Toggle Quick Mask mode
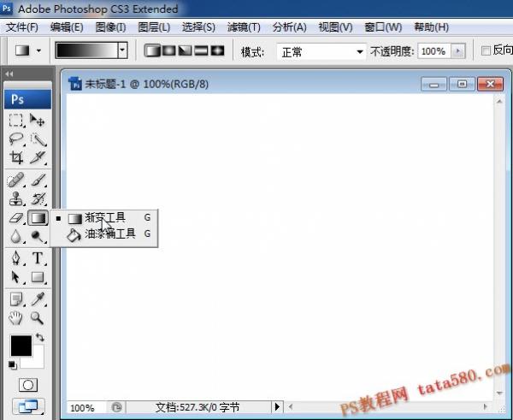The image size is (513, 420). tap(28, 385)
